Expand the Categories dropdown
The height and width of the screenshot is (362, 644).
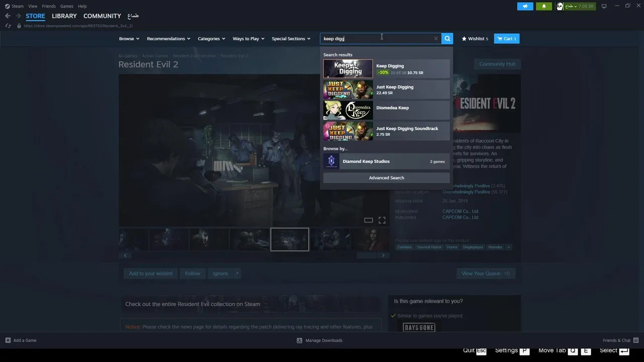(211, 39)
